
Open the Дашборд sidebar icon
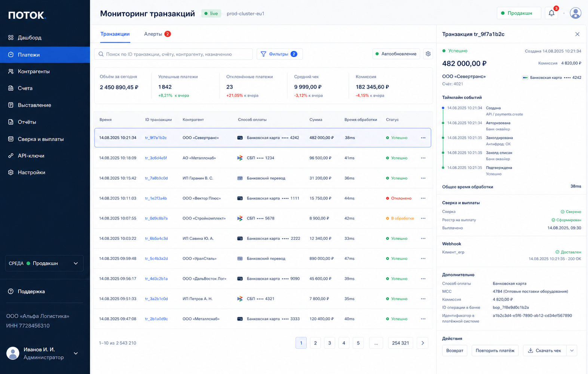pos(11,37)
